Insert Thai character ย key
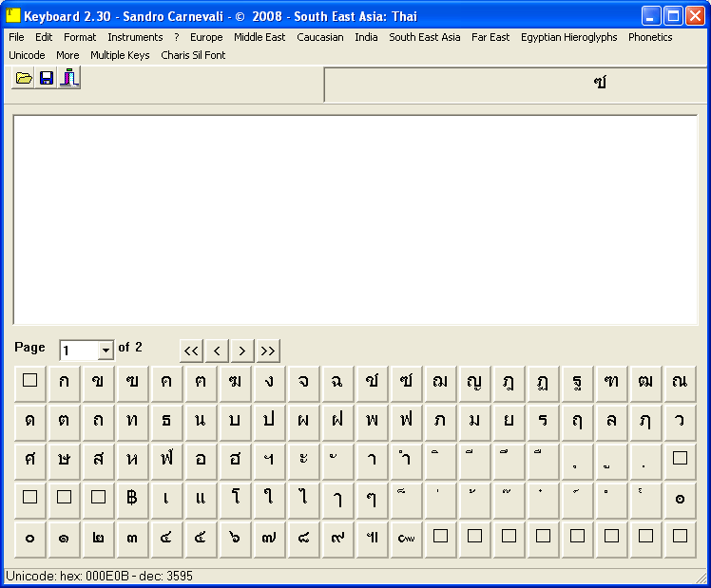The height and width of the screenshot is (588, 711). [509, 423]
